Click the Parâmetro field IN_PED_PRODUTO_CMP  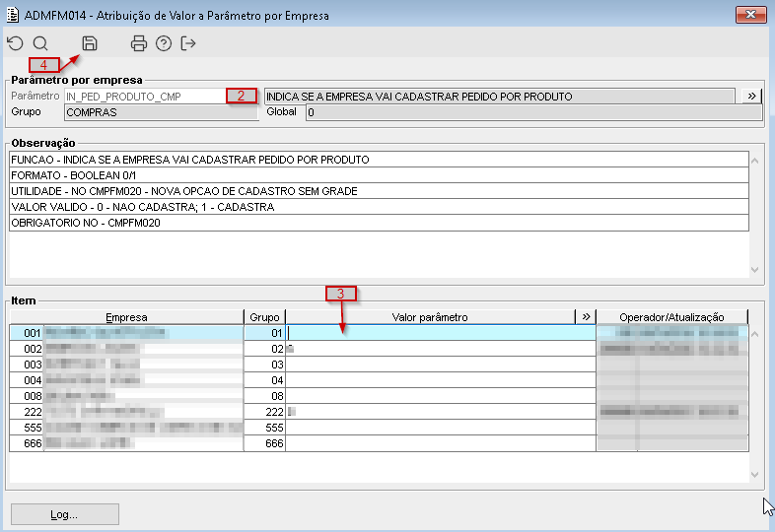coord(145,97)
